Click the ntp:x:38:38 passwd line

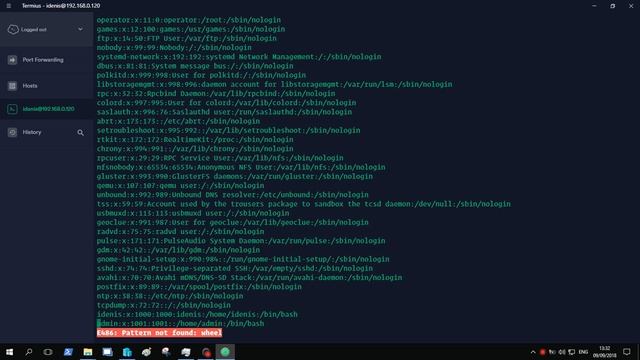170,296
